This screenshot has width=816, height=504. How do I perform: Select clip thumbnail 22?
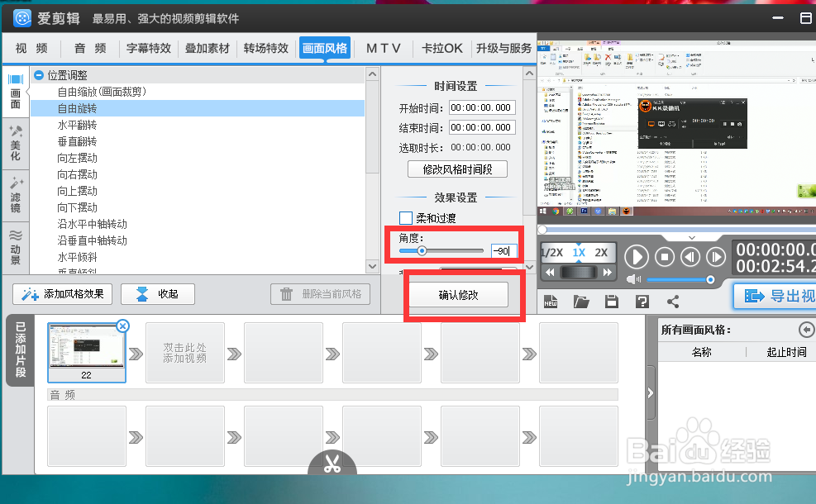coord(86,353)
